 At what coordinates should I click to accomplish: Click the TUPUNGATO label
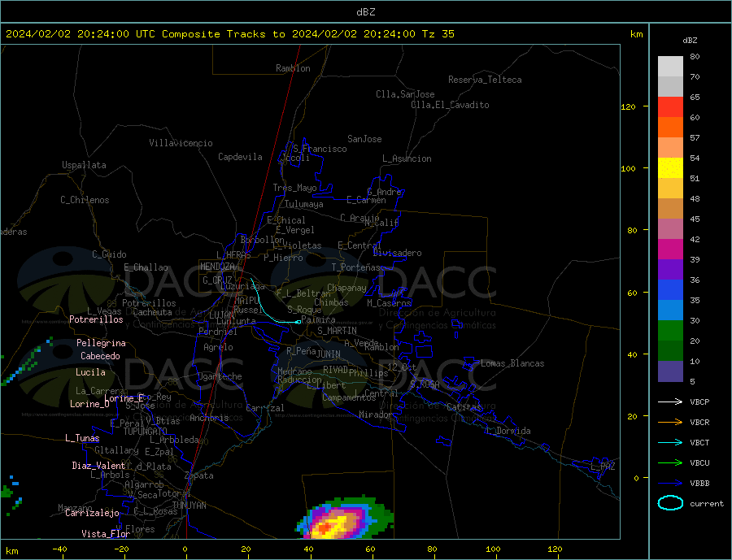(x=145, y=432)
